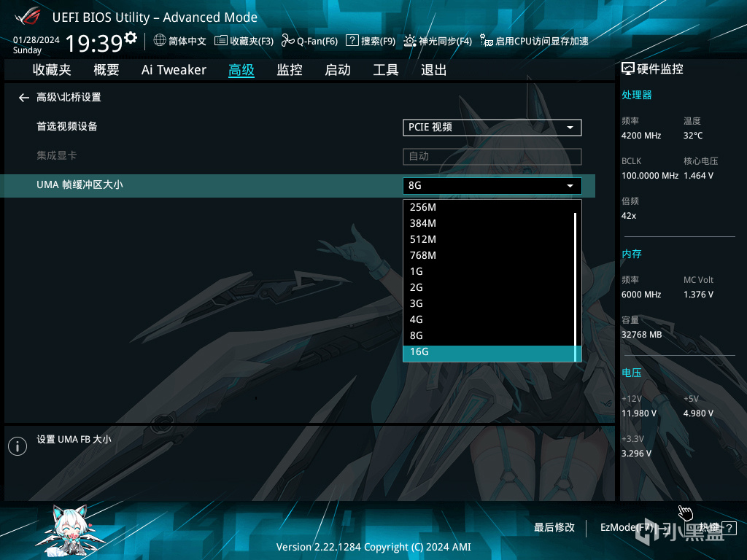The height and width of the screenshot is (560, 747).
Task: Select 384M from the list
Action: [x=489, y=223]
